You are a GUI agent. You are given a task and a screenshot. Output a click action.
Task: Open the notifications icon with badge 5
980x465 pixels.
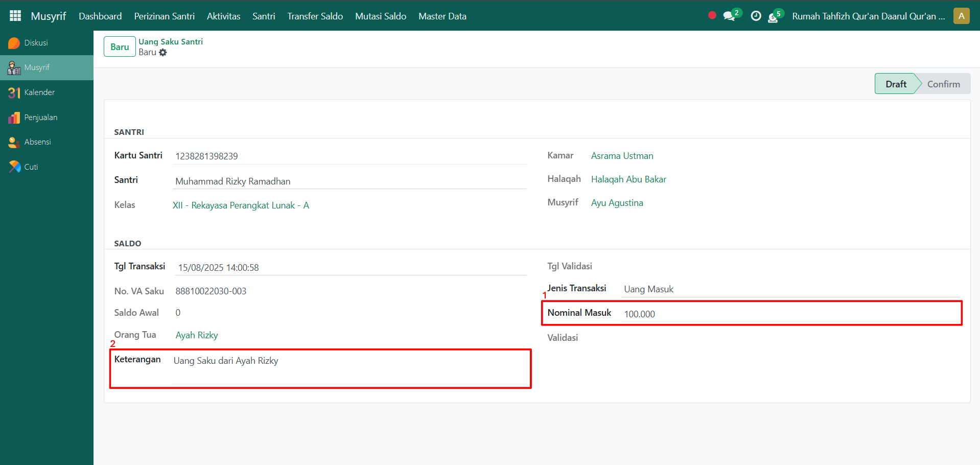click(x=774, y=17)
